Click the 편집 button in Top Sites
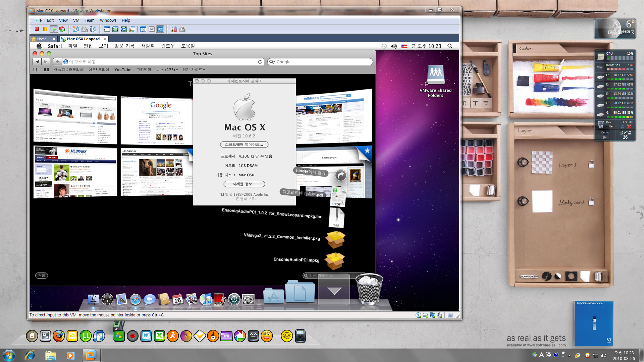 pos(42,276)
